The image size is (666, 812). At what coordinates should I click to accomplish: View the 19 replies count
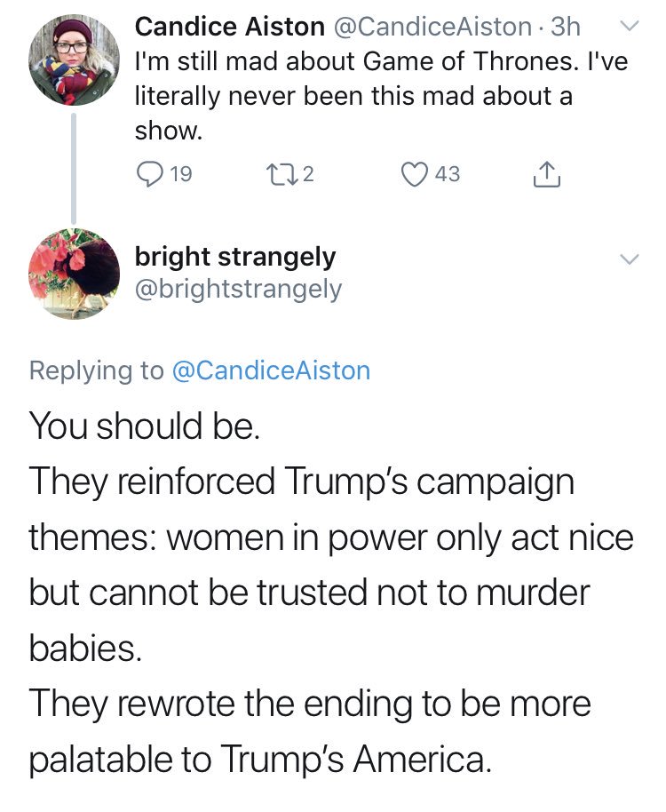click(x=181, y=174)
